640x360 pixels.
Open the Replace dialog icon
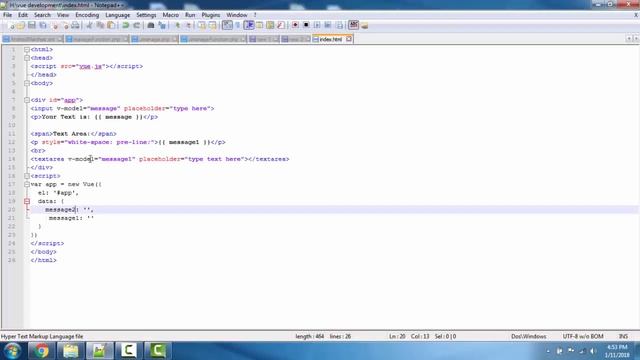coord(162,25)
